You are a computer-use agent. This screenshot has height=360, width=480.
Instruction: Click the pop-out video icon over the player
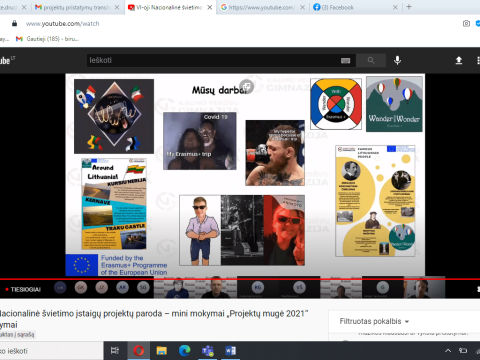pos(247,86)
